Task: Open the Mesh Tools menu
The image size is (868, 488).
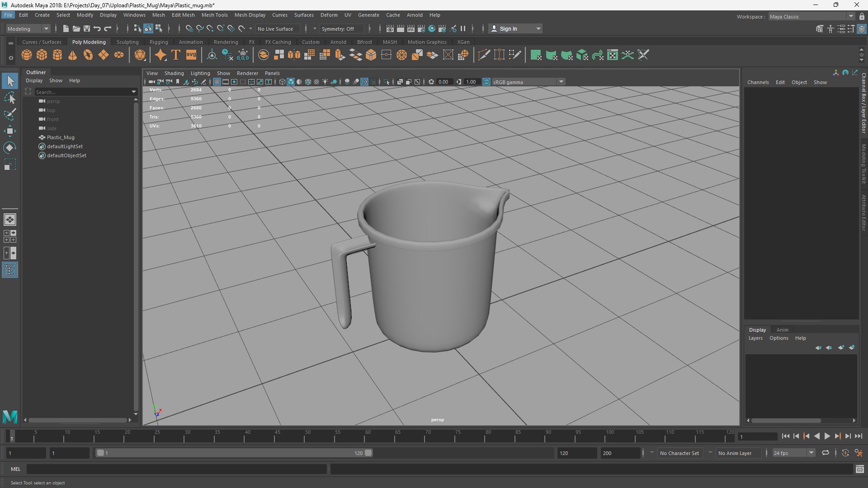Action: [214, 15]
